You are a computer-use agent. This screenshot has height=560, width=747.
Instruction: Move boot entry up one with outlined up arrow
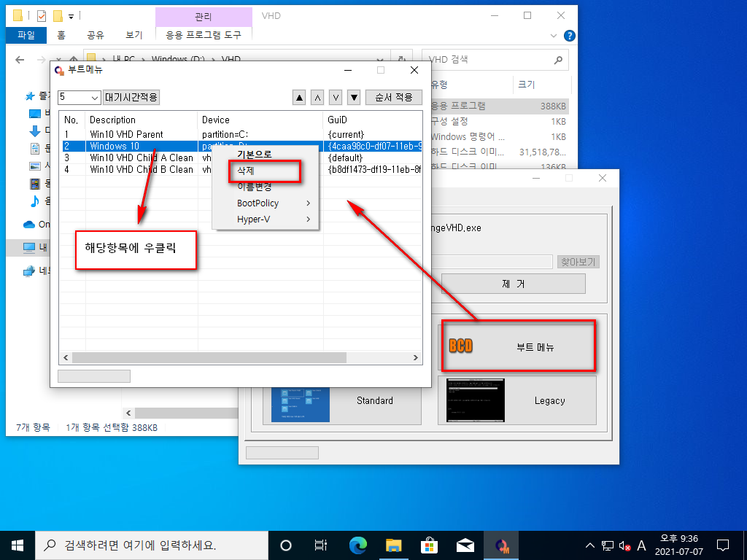pos(317,98)
